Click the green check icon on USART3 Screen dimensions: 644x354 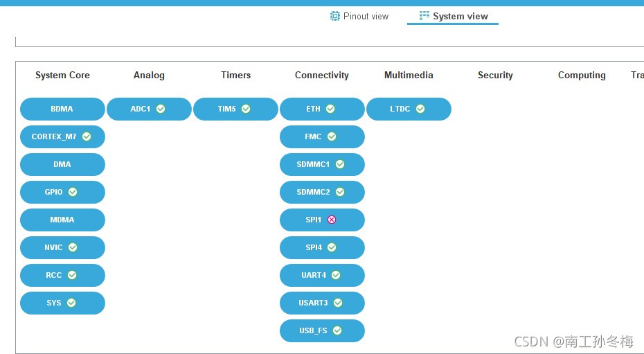338,303
